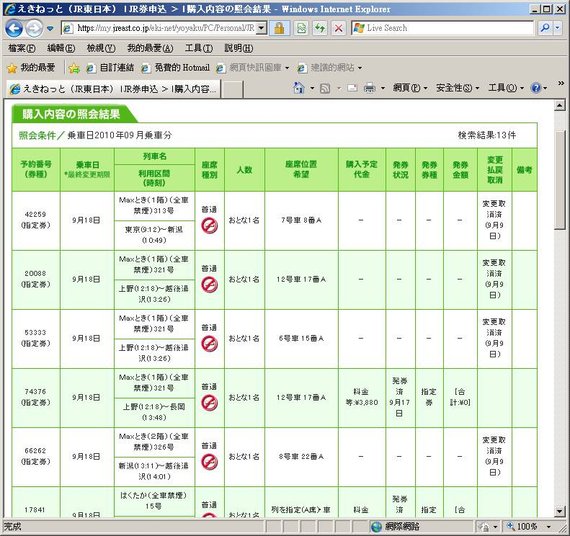Click the Refresh page icon
570x536 pixels.
[x=320, y=28]
